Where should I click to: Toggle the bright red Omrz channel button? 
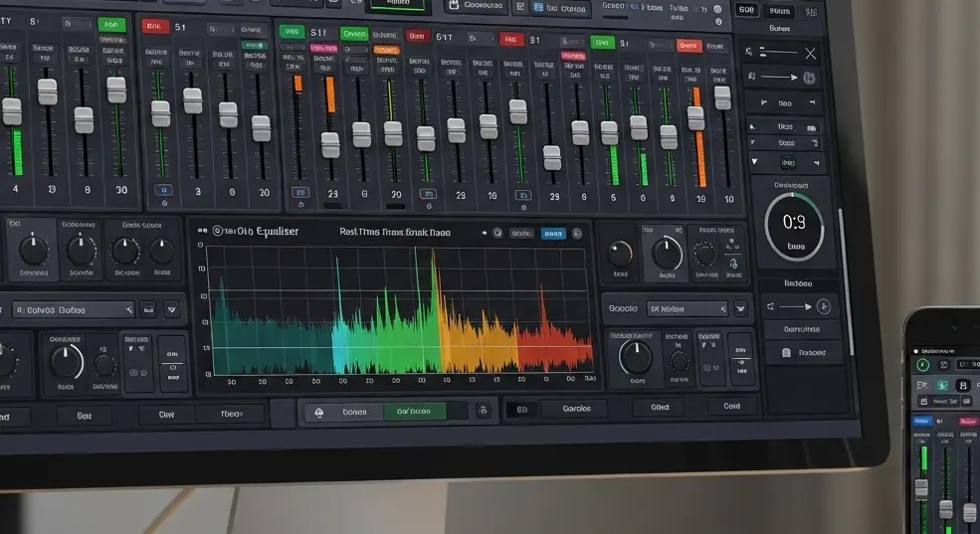click(x=688, y=46)
